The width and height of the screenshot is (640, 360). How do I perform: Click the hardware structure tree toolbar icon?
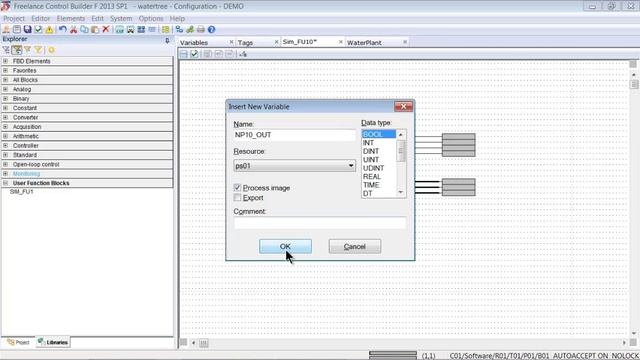coord(179,29)
